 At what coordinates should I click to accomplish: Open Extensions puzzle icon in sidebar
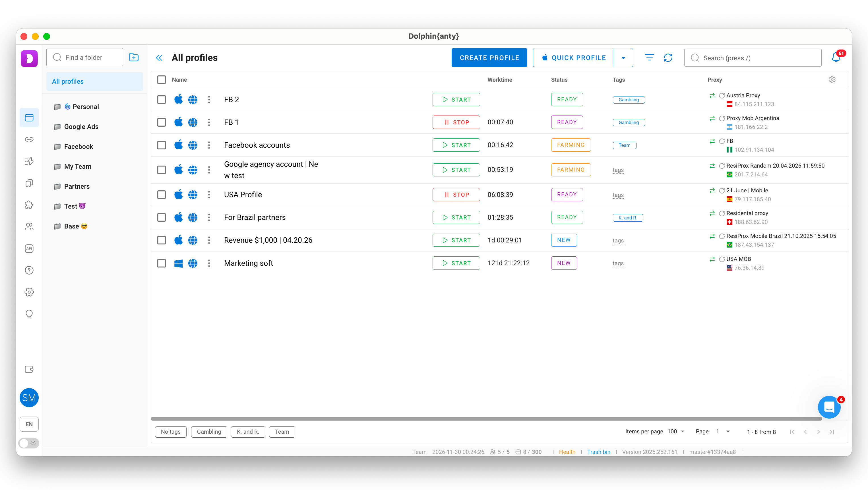click(29, 205)
